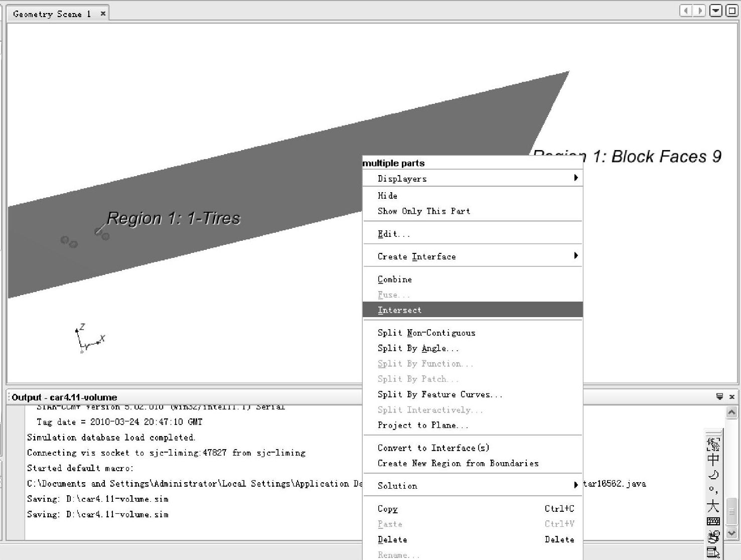
Task: Open the IME tools icon
Action: (713, 537)
